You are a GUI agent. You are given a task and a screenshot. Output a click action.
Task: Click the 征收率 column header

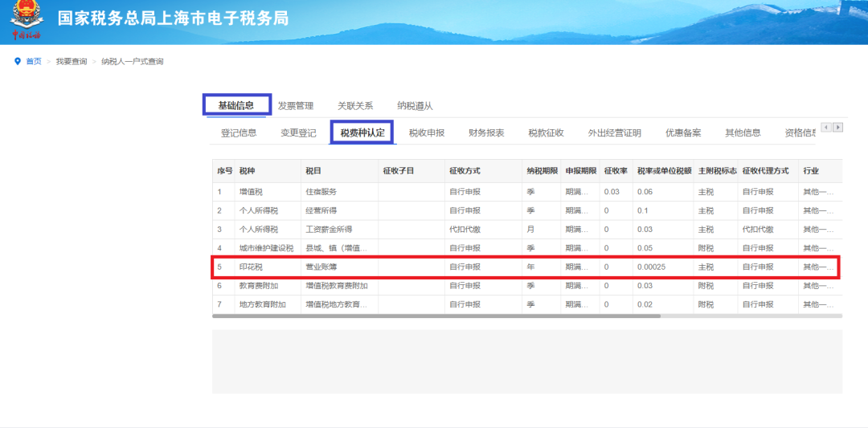(616, 171)
